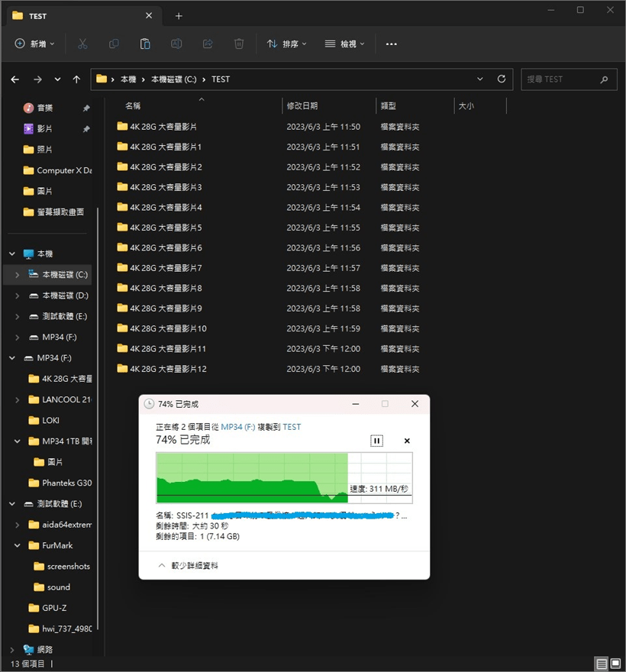Collapse details with 較少詳細資料
The image size is (626, 672).
[188, 566]
